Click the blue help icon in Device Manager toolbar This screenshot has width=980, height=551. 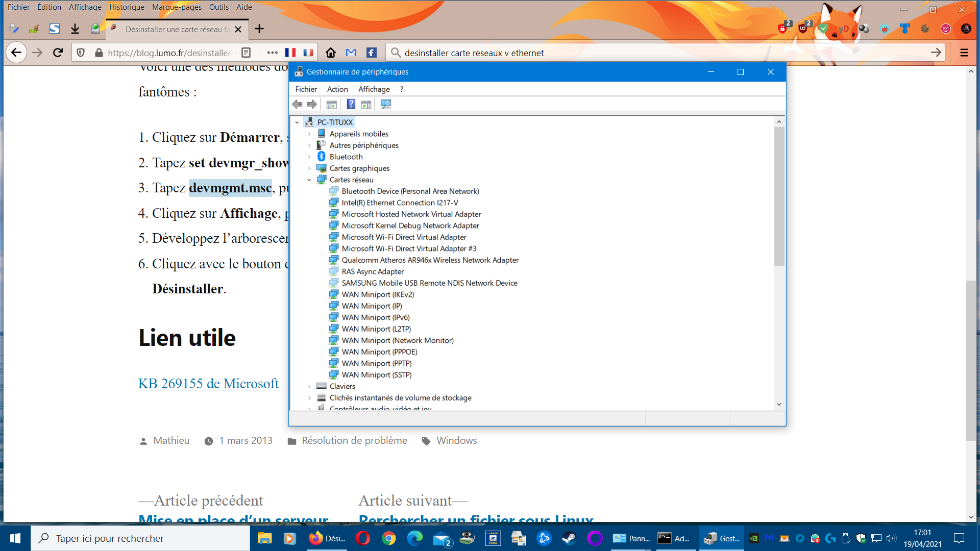(351, 104)
